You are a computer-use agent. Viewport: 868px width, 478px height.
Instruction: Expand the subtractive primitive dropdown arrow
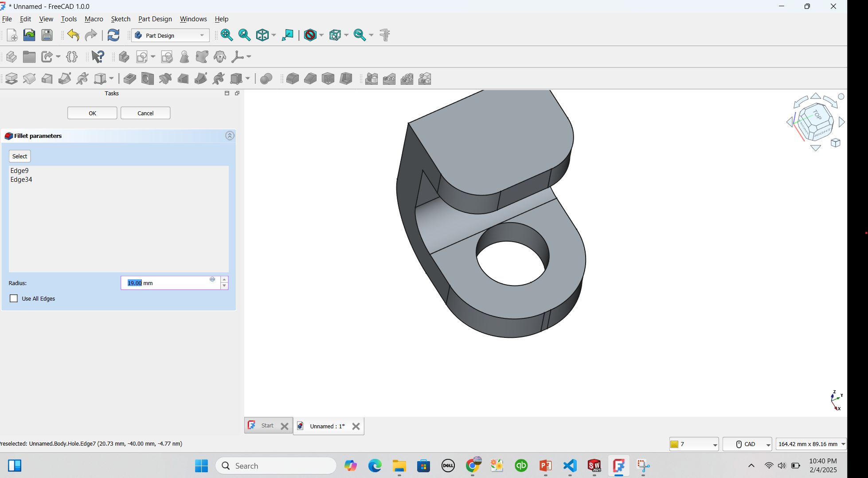pyautogui.click(x=247, y=79)
